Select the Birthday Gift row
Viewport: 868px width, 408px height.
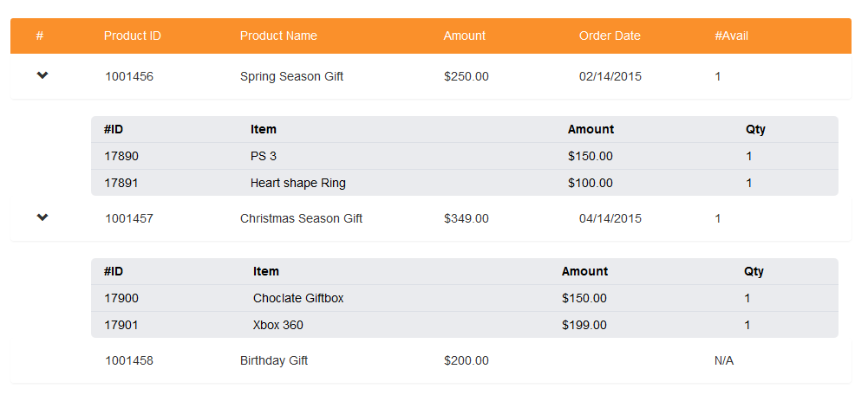[x=273, y=360]
